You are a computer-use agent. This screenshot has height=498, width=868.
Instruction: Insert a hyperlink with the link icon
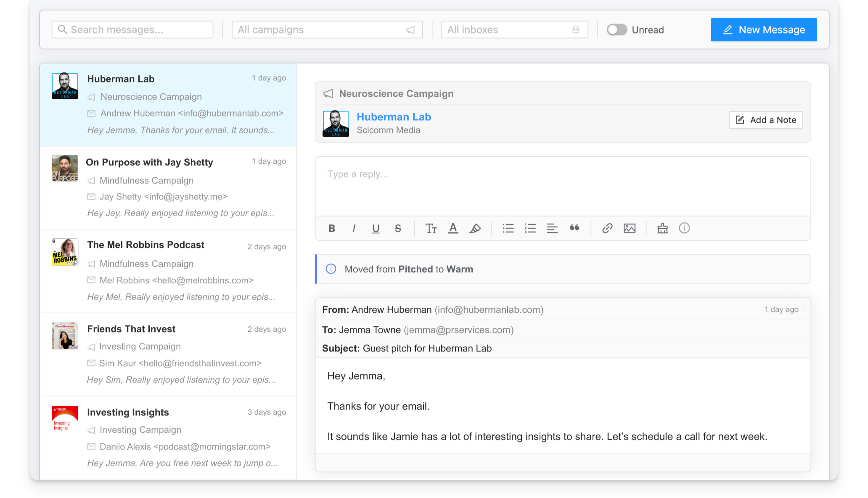pos(607,228)
